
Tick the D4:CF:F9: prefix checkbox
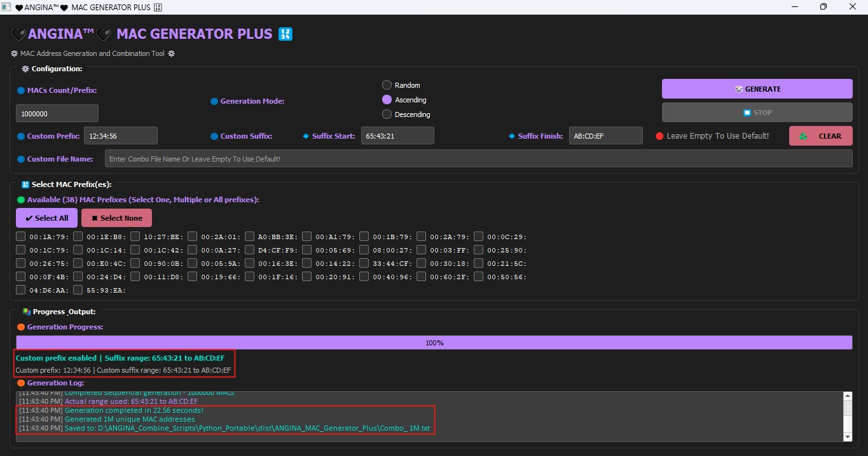pyautogui.click(x=250, y=250)
